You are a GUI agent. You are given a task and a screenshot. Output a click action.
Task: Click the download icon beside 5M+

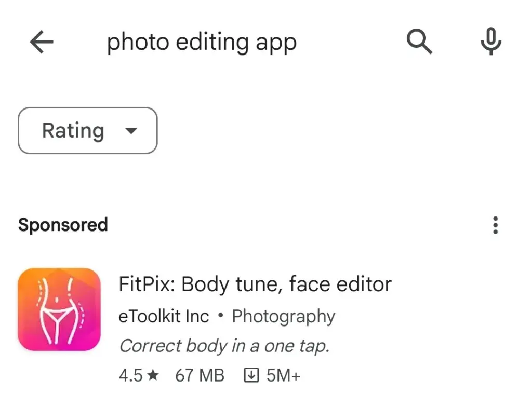251,375
